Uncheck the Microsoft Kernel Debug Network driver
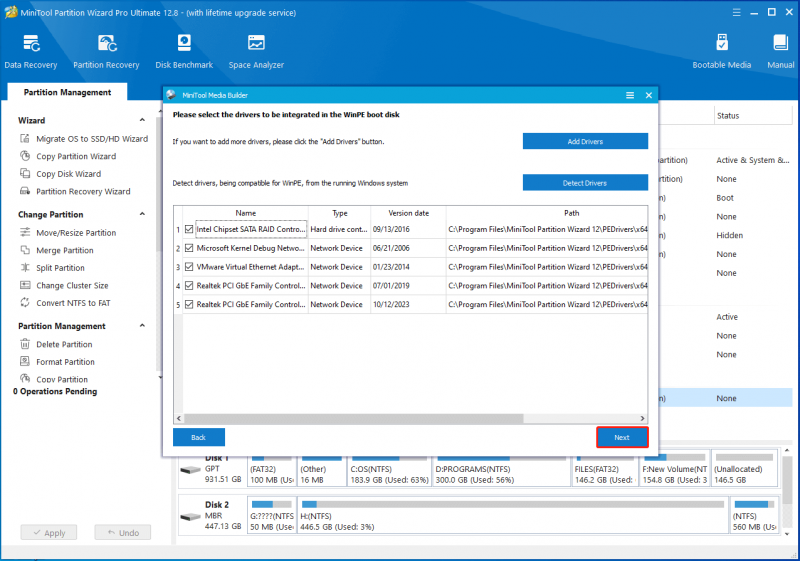 tap(189, 248)
